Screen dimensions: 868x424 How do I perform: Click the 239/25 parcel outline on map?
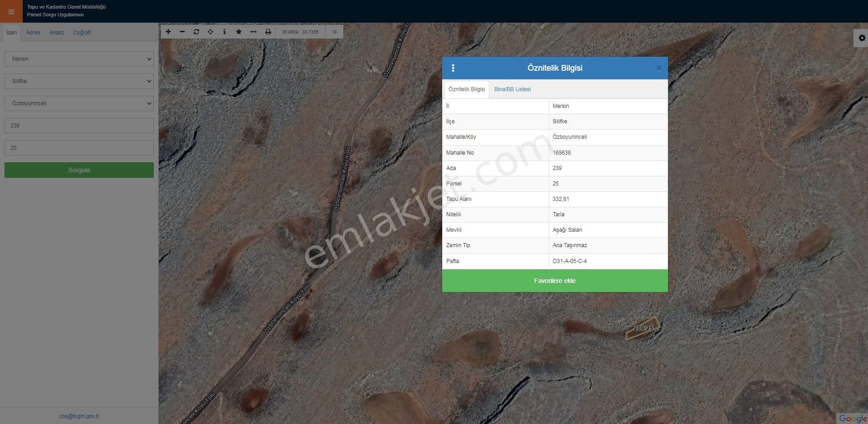[x=643, y=329]
